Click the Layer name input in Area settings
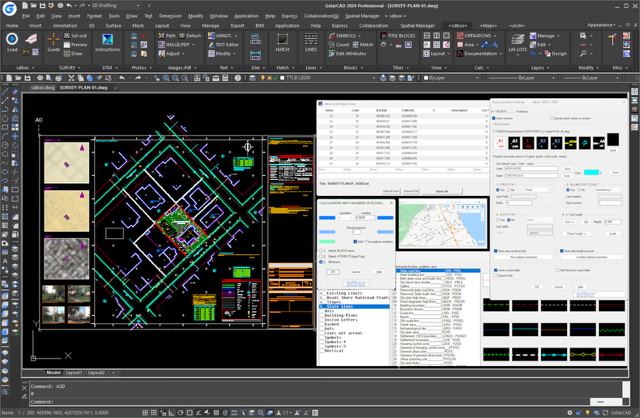The width and height of the screenshot is (640, 418). point(531,169)
